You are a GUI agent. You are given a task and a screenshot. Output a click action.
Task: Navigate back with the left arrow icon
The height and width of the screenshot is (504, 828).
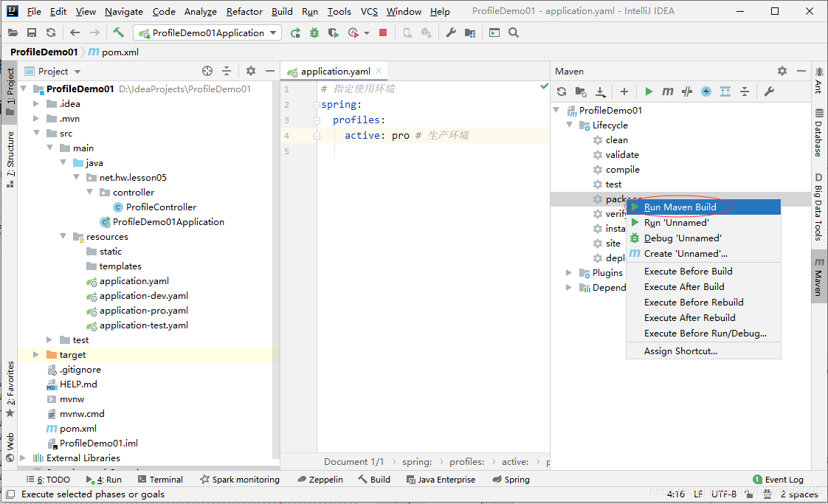pos(75,32)
